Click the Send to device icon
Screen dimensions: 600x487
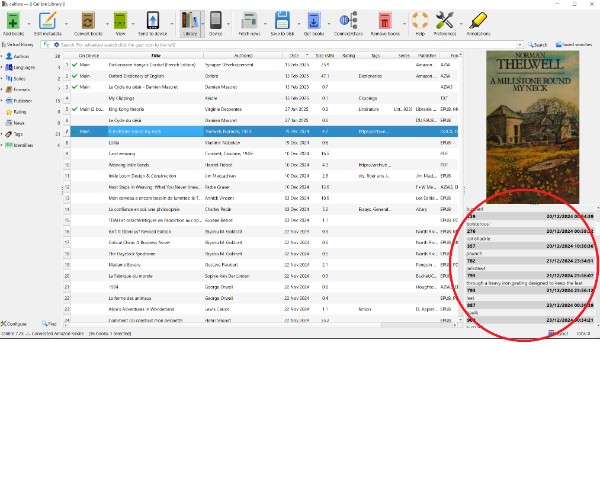point(153,22)
